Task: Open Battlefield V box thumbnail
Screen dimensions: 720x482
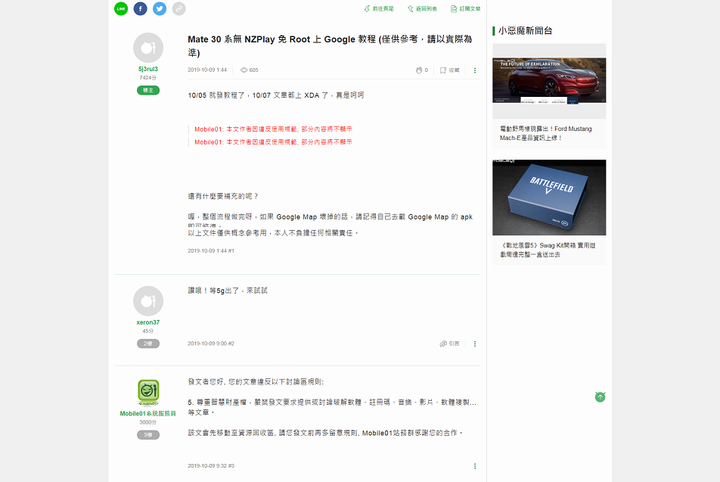Action: coord(549,197)
